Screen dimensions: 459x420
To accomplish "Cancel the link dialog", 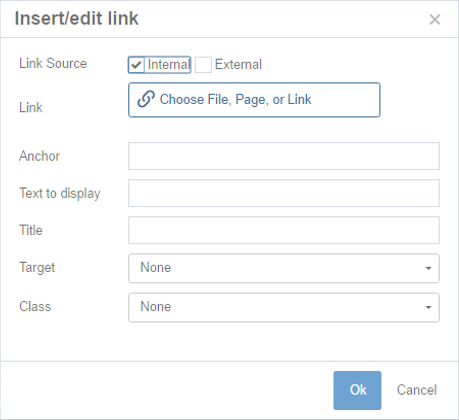I will 417,390.
